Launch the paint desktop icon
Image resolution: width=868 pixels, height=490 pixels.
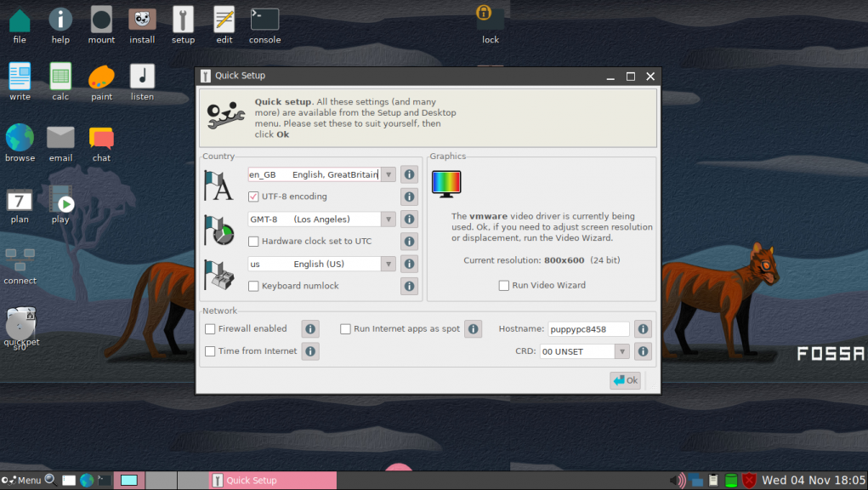101,82
